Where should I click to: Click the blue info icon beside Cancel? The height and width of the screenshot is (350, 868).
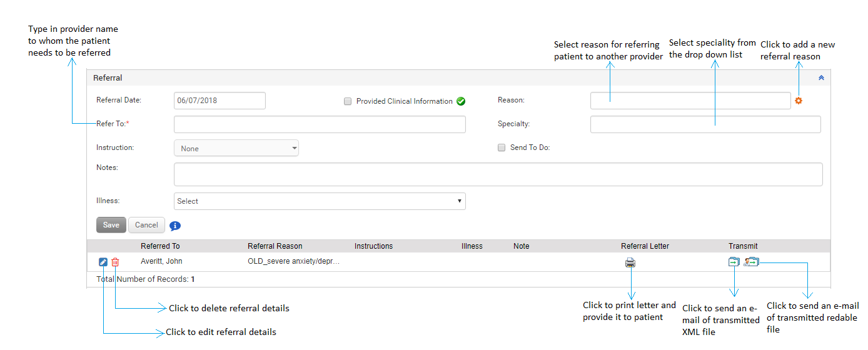point(175,226)
